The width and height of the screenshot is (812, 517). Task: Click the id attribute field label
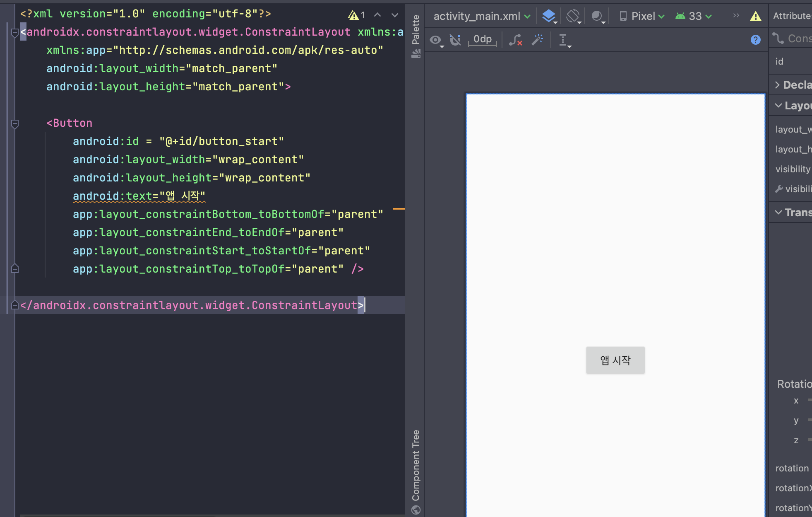[779, 62]
